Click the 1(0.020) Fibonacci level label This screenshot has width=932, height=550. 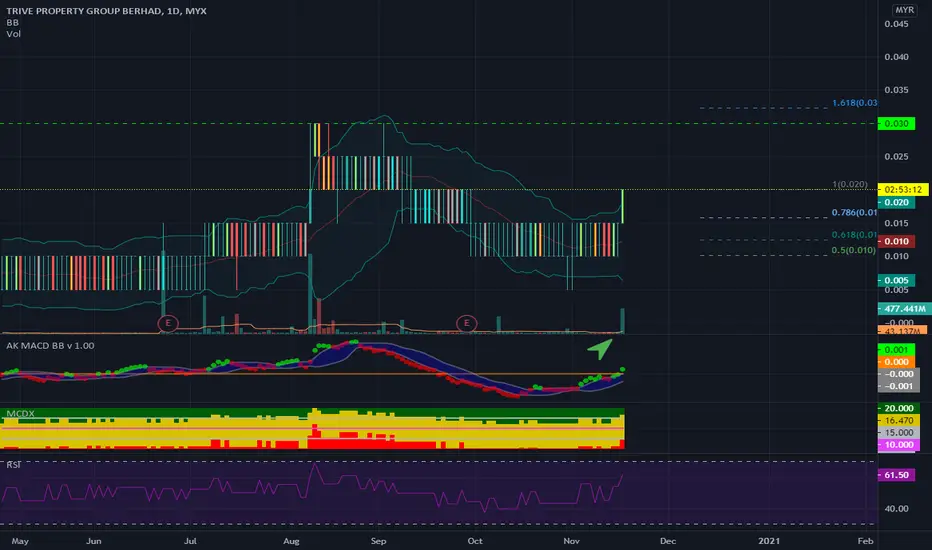pos(849,184)
